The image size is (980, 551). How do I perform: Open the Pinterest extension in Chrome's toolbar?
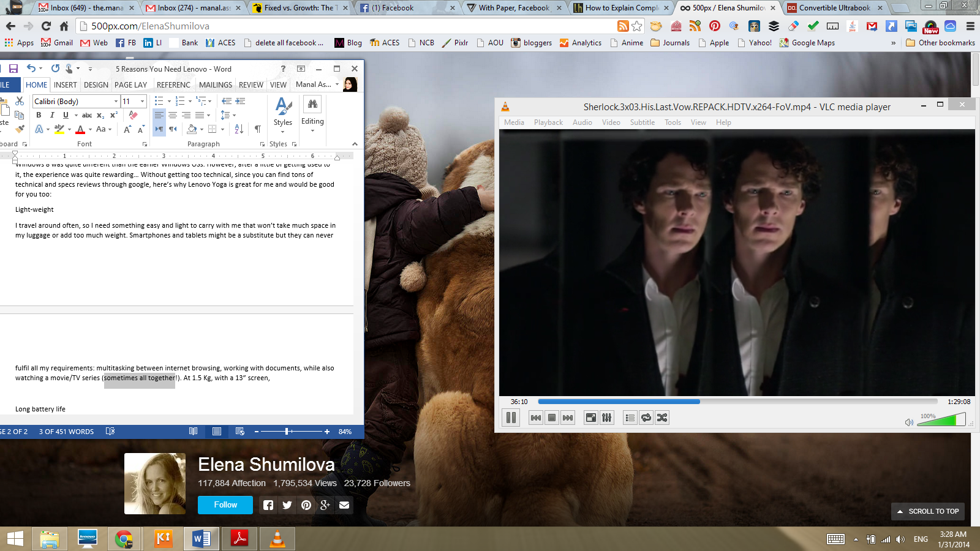coord(715,26)
